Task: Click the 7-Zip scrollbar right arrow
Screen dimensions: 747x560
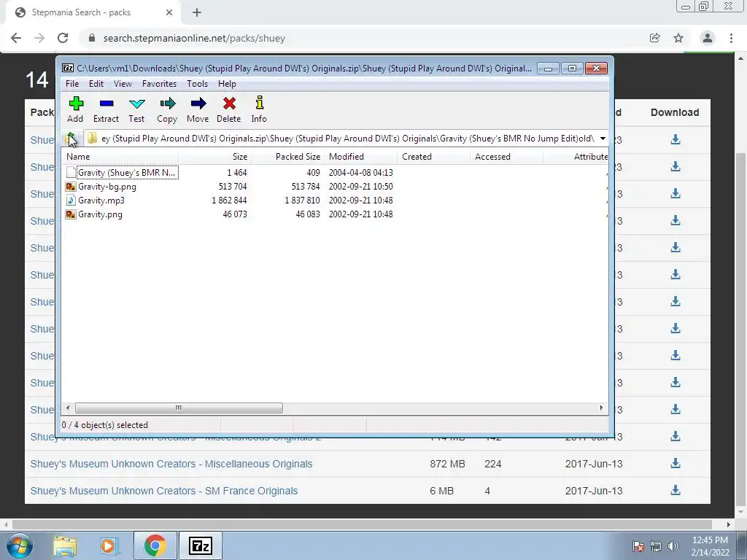Action: [x=601, y=408]
